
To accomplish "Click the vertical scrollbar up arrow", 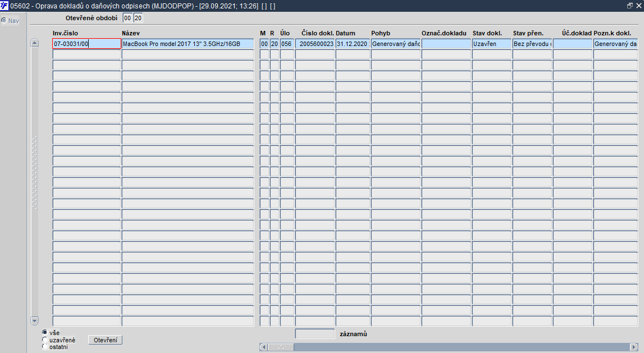I will (x=34, y=43).
